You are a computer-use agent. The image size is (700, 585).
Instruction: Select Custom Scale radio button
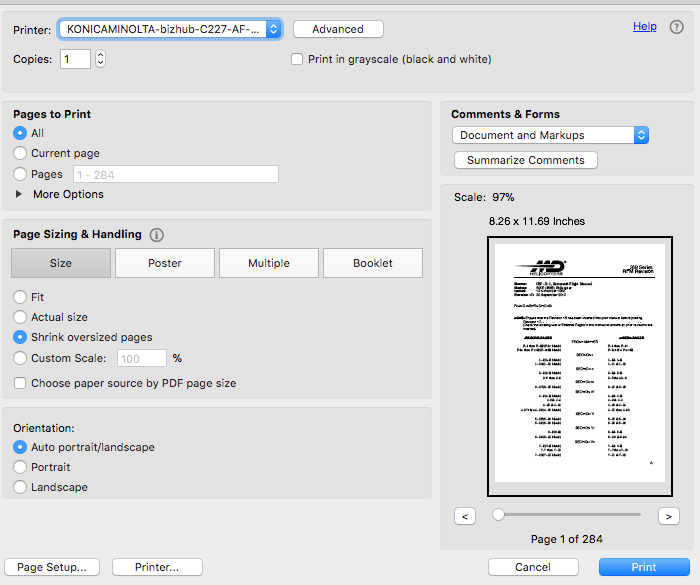(20, 358)
